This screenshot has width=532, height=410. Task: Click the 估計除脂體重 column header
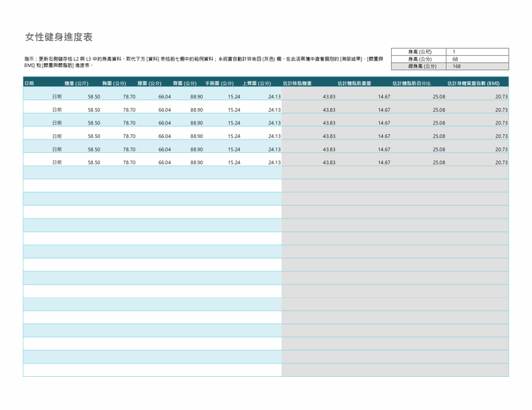(297, 83)
